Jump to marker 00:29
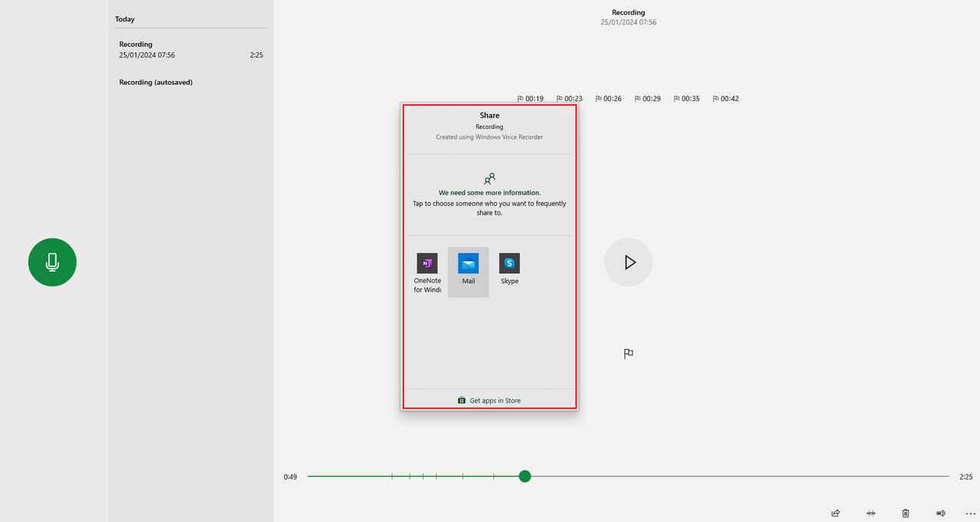This screenshot has height=522, width=980. (x=647, y=99)
